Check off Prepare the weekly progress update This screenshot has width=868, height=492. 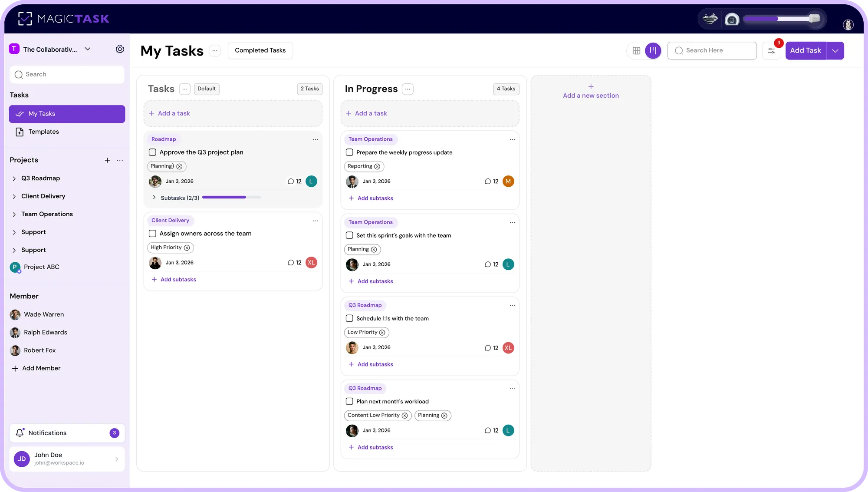[349, 152]
